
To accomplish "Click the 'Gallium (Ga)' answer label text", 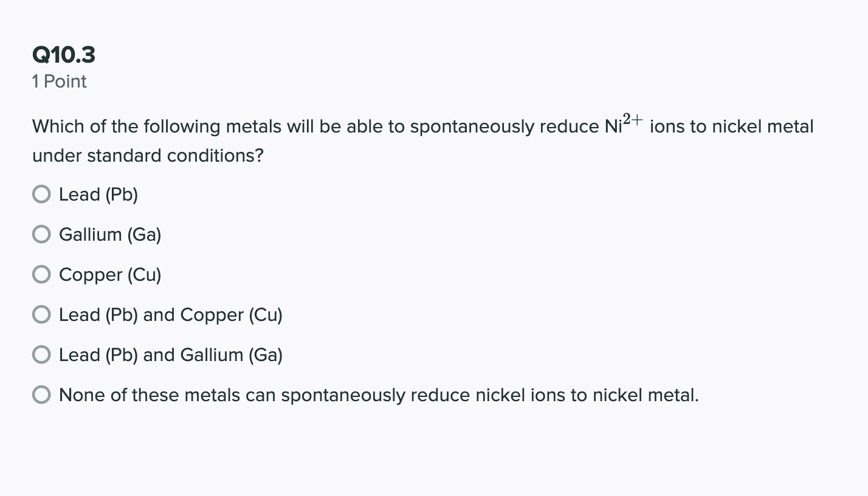I will click(x=110, y=235).
